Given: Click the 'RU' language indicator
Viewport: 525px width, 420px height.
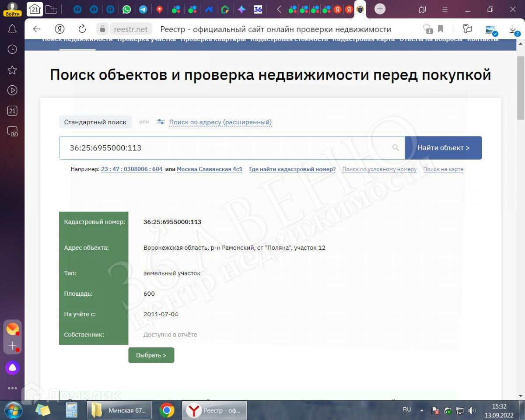Looking at the screenshot, I should [x=407, y=409].
